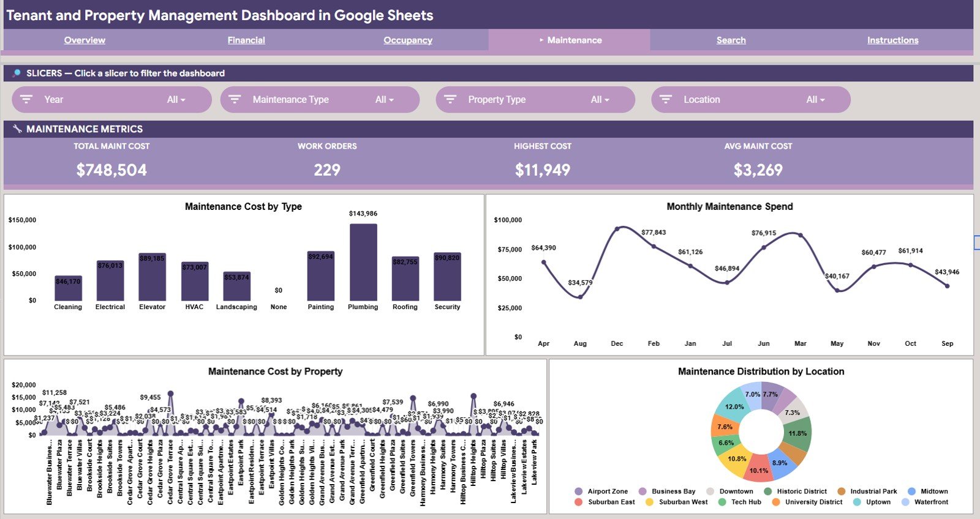Viewport: 980px width, 519px height.
Task: Click the Maintenance Cost by Type chart title
Action: (244, 207)
